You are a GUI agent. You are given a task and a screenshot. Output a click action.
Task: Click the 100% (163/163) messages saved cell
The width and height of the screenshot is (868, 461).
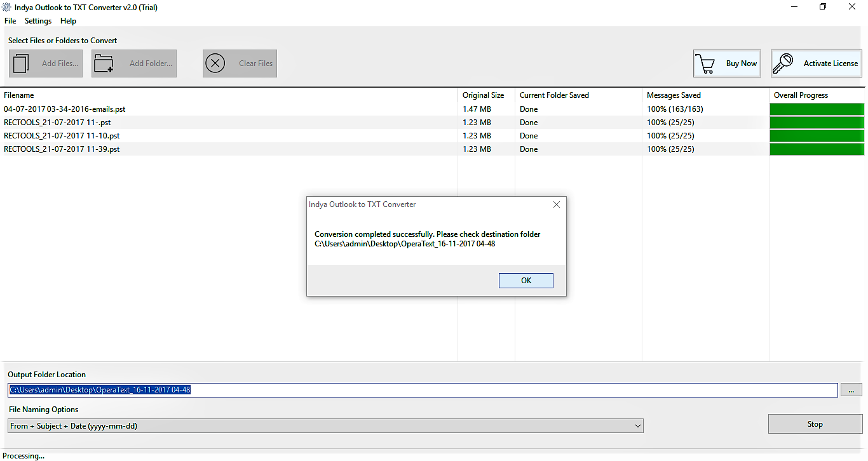675,109
